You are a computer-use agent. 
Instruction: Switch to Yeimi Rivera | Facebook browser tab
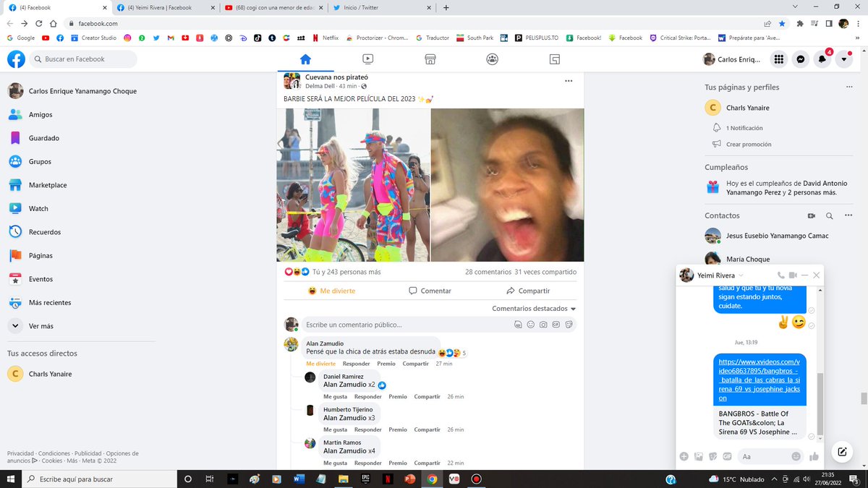tap(166, 8)
